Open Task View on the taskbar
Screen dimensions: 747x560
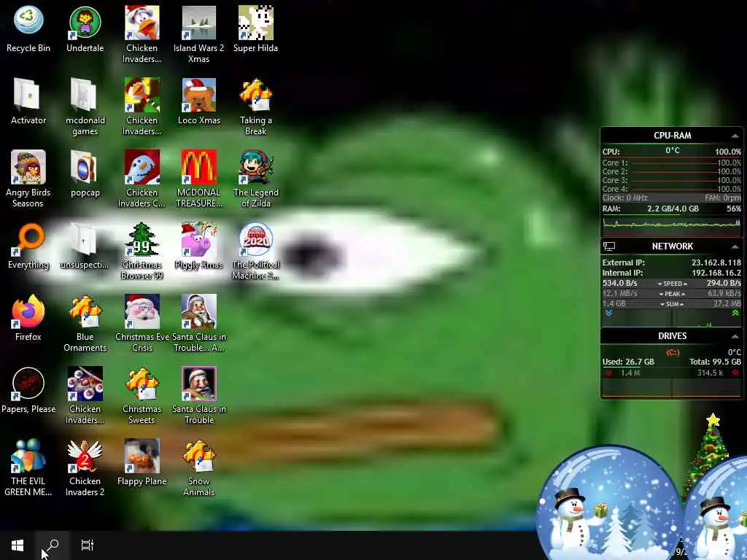(88, 545)
